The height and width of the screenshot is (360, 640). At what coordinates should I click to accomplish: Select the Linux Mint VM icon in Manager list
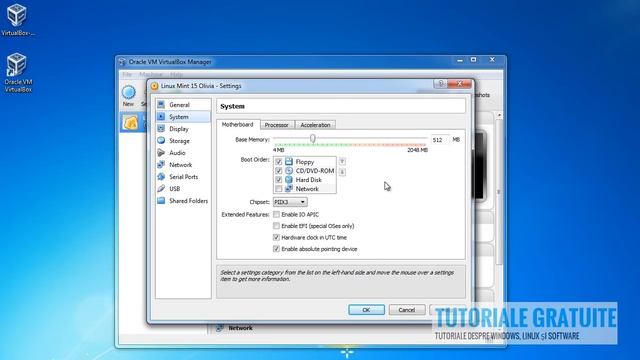tap(131, 122)
